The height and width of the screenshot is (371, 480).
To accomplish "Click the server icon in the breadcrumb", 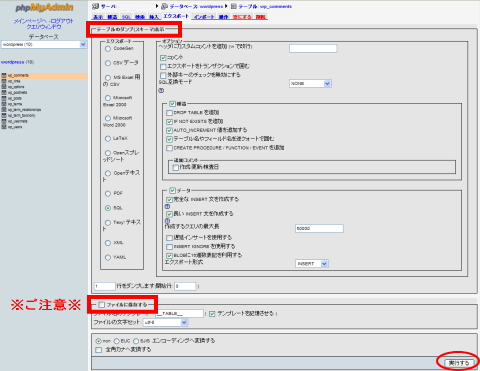I will (95, 6).
